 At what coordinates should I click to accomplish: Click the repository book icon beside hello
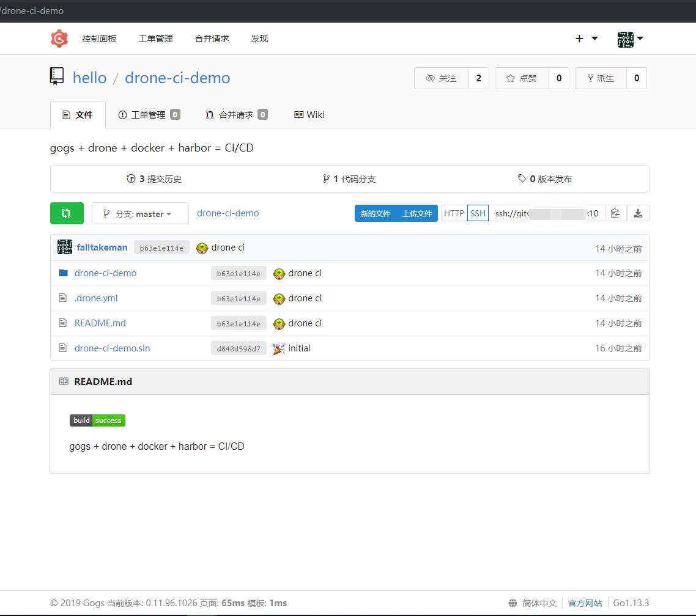coord(57,76)
